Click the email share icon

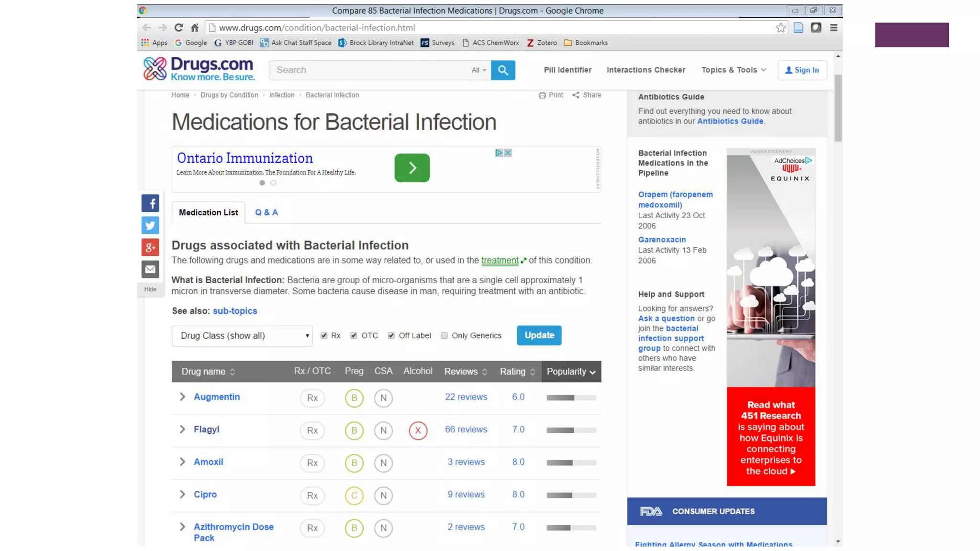pos(150,269)
